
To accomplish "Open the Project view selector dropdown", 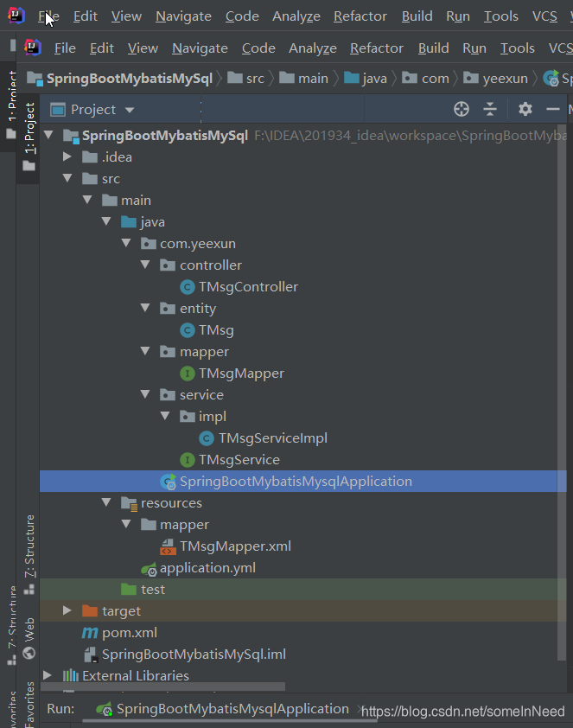I will [92, 109].
